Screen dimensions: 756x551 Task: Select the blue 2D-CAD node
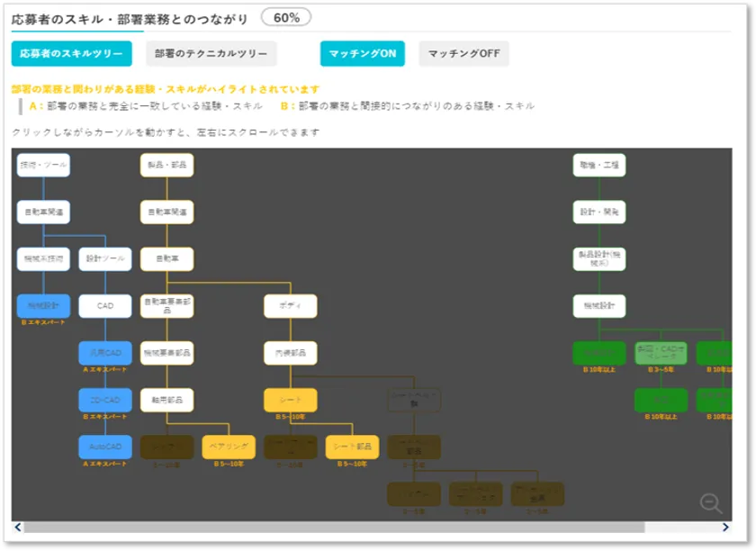[x=105, y=400]
